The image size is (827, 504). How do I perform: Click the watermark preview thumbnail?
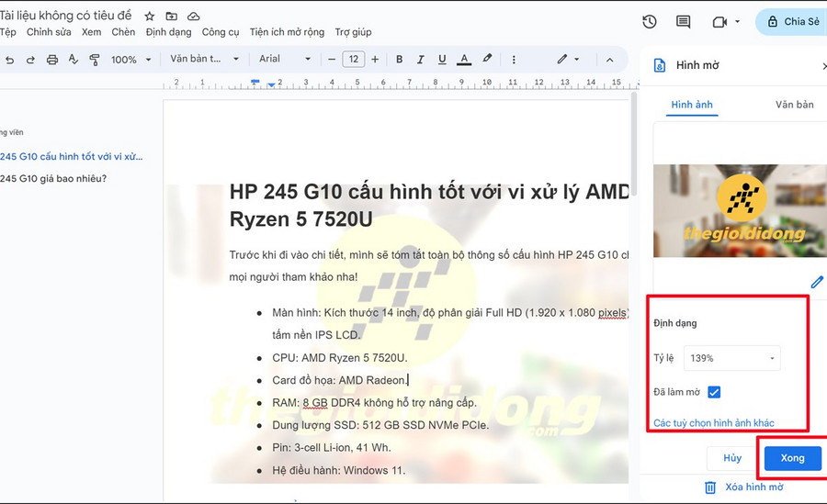pyautogui.click(x=740, y=210)
